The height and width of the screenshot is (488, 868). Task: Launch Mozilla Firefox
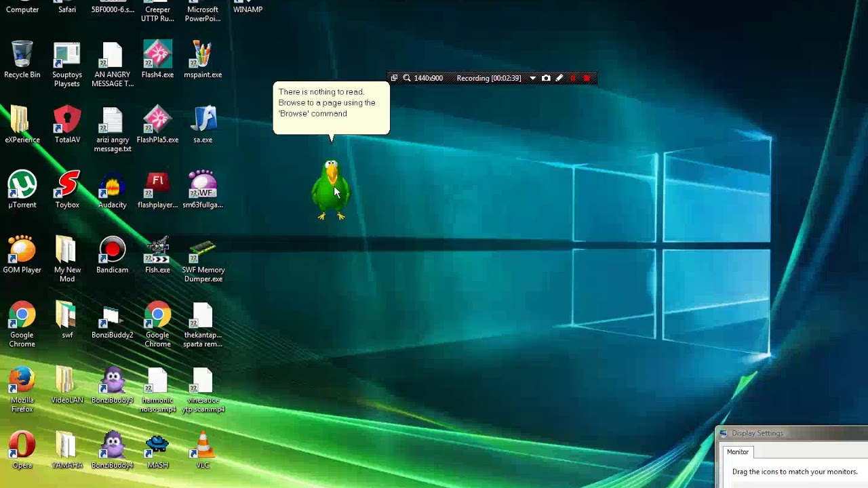click(22, 390)
